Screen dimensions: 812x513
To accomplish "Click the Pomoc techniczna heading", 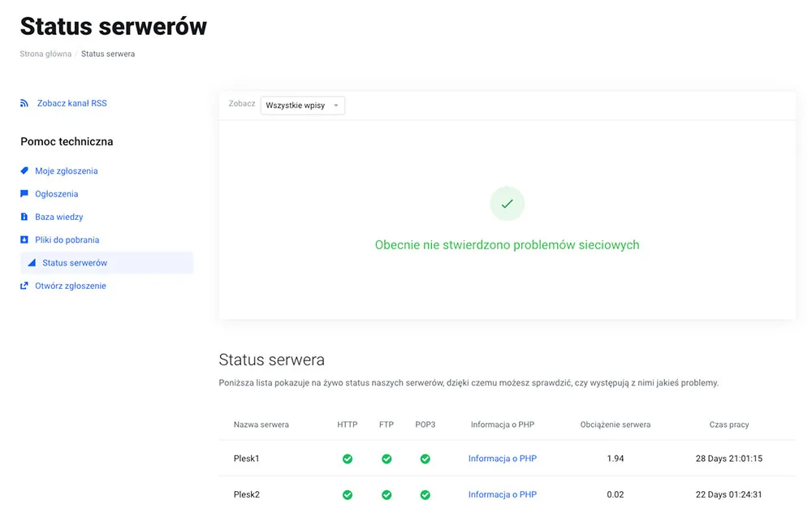I will [67, 142].
